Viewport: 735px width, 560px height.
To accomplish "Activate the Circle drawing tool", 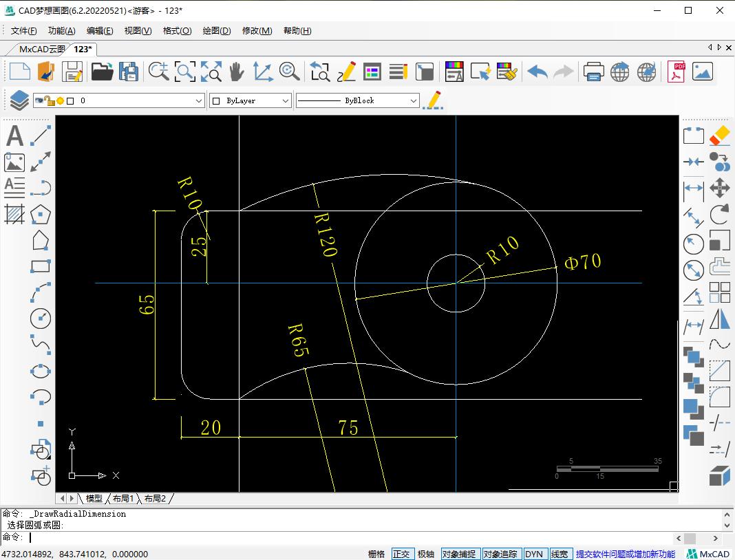I will [41, 319].
